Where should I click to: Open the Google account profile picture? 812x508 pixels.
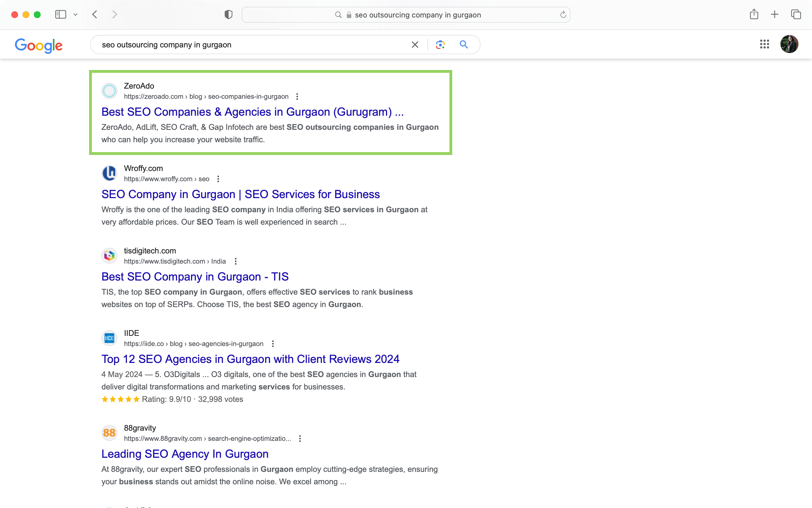click(x=789, y=44)
